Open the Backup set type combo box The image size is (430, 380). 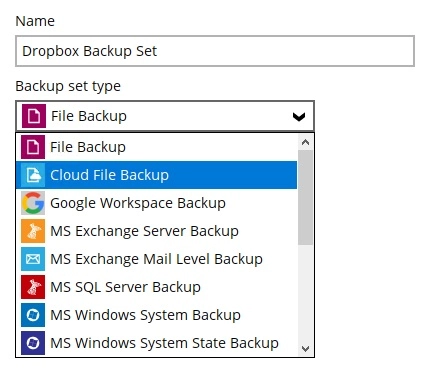(x=165, y=116)
